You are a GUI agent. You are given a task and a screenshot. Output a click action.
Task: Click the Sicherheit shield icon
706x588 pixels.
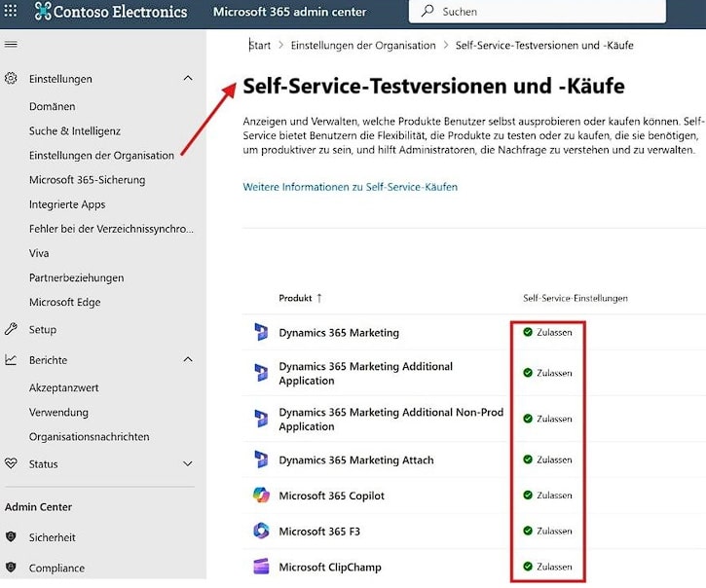11,536
